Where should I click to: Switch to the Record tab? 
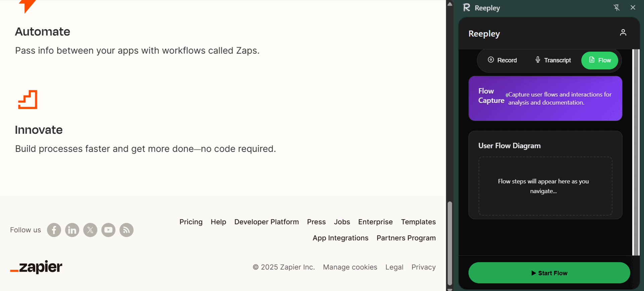pyautogui.click(x=502, y=60)
